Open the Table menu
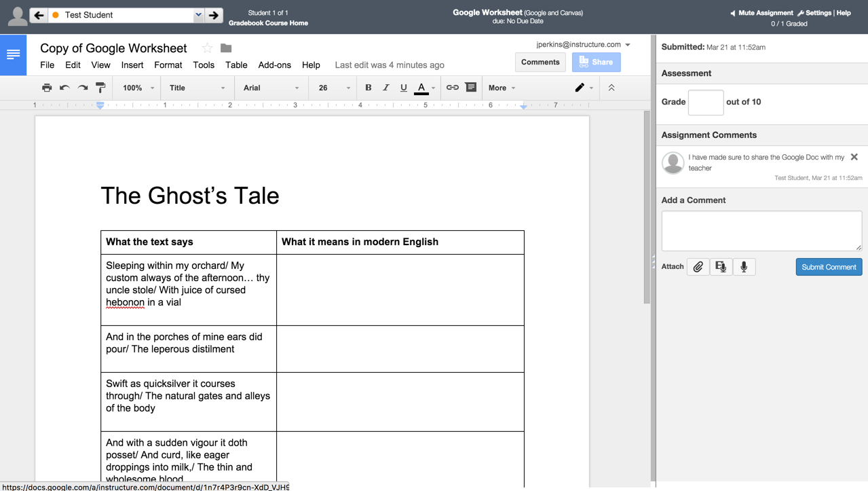868x491 pixels. coord(236,65)
